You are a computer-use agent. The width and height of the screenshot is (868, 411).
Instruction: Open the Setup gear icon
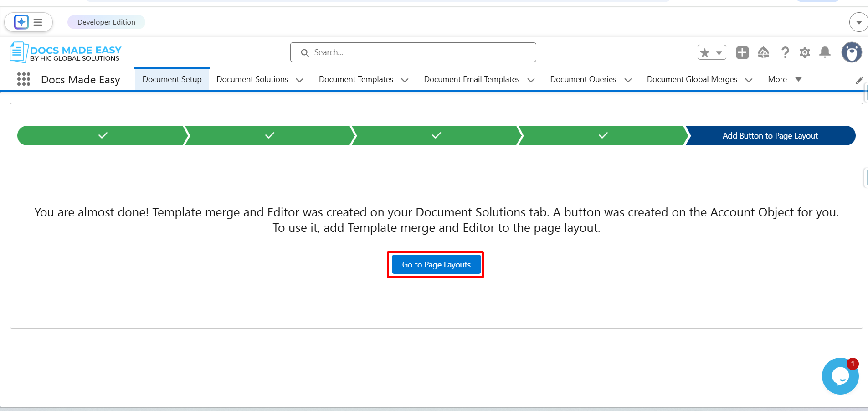point(805,53)
